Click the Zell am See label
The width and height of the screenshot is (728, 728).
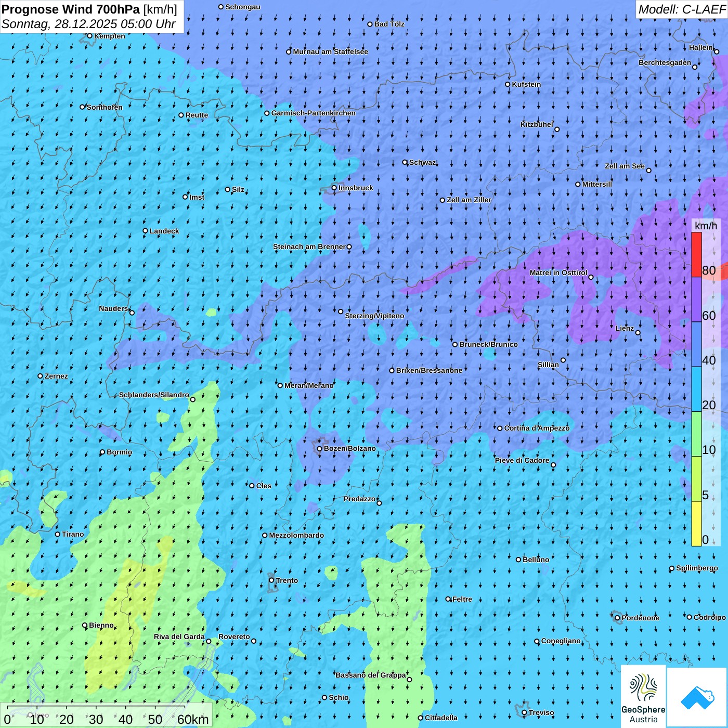[625, 166]
